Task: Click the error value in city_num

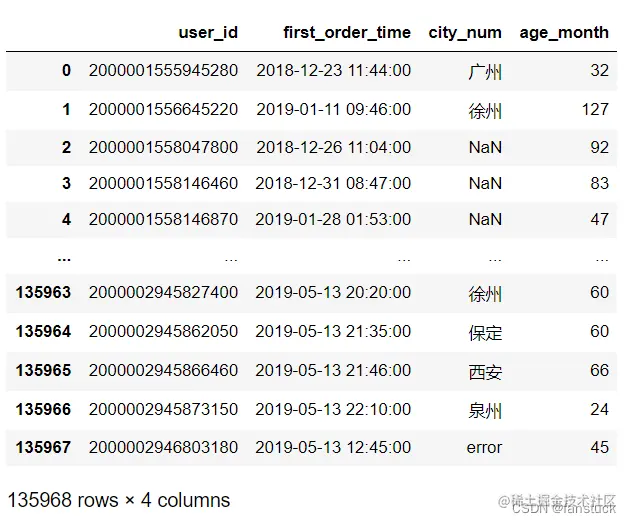Action: click(x=484, y=447)
